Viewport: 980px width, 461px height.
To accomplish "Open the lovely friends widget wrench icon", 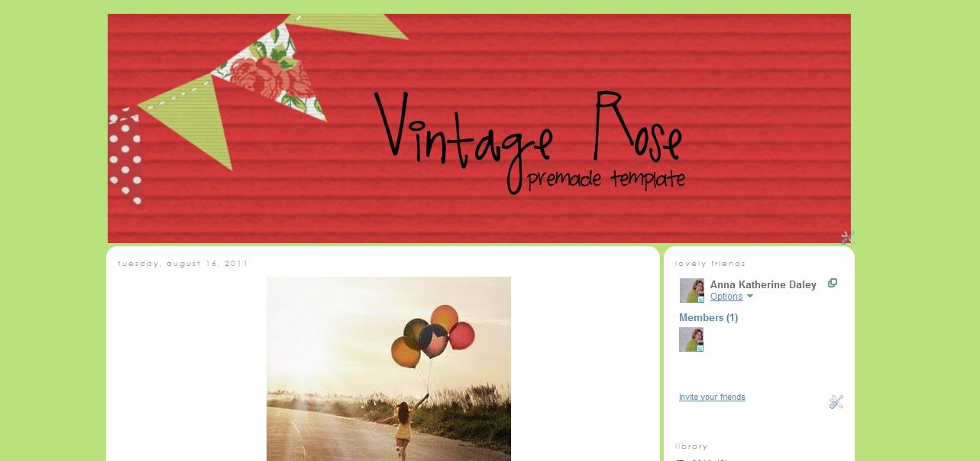I will pos(836,402).
